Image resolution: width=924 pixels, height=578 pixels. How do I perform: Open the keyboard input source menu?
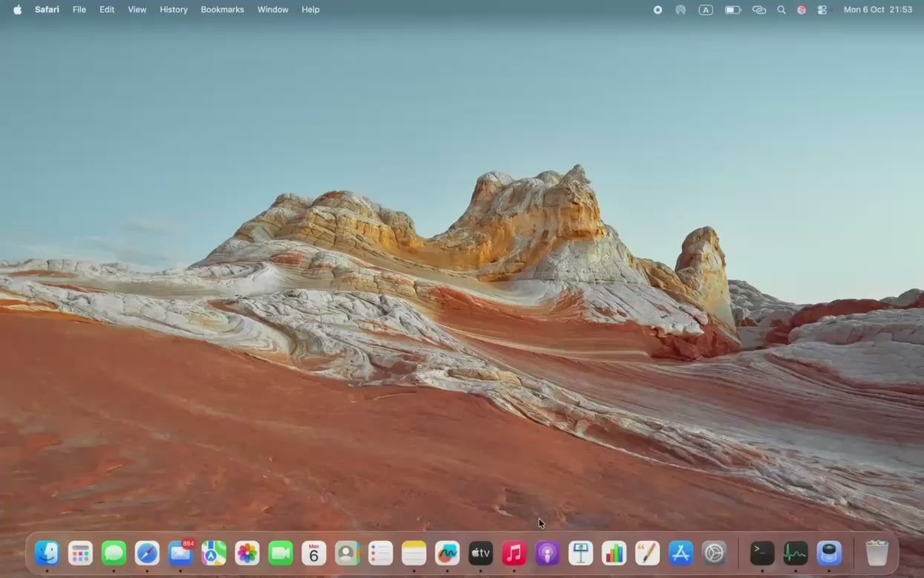pyautogui.click(x=706, y=10)
